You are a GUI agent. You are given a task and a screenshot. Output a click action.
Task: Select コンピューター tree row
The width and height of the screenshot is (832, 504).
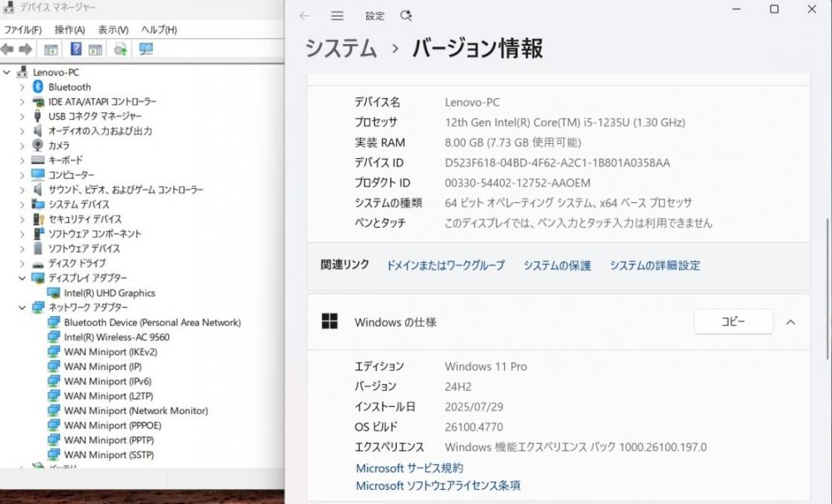coord(71,175)
